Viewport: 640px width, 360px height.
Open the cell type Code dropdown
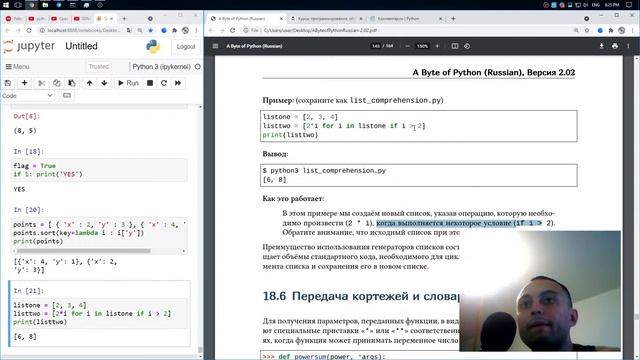(27, 96)
